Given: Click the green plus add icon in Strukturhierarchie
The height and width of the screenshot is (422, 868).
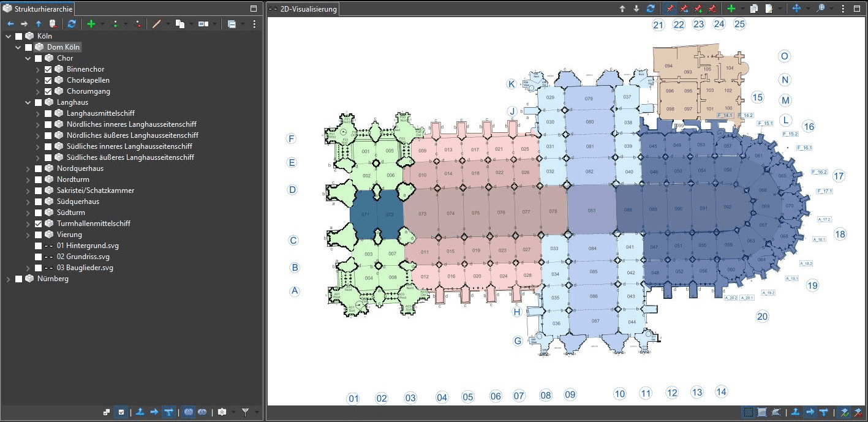Looking at the screenshot, I should tap(91, 24).
